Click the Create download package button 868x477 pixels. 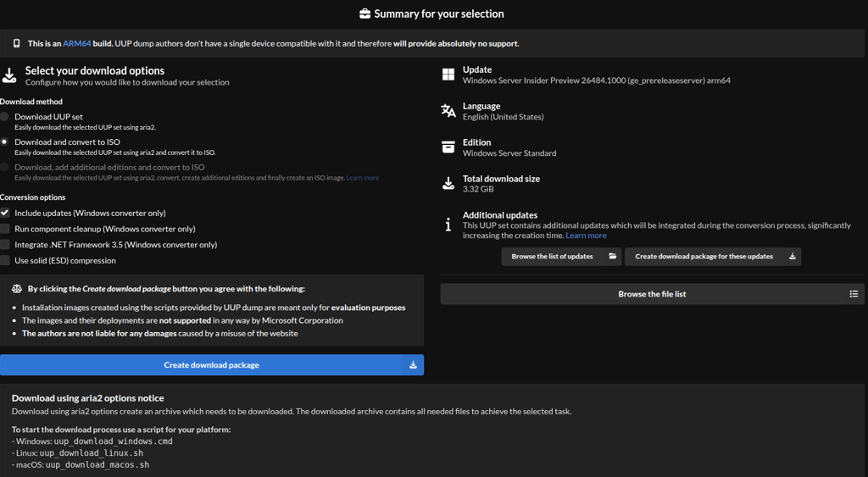[x=211, y=365]
